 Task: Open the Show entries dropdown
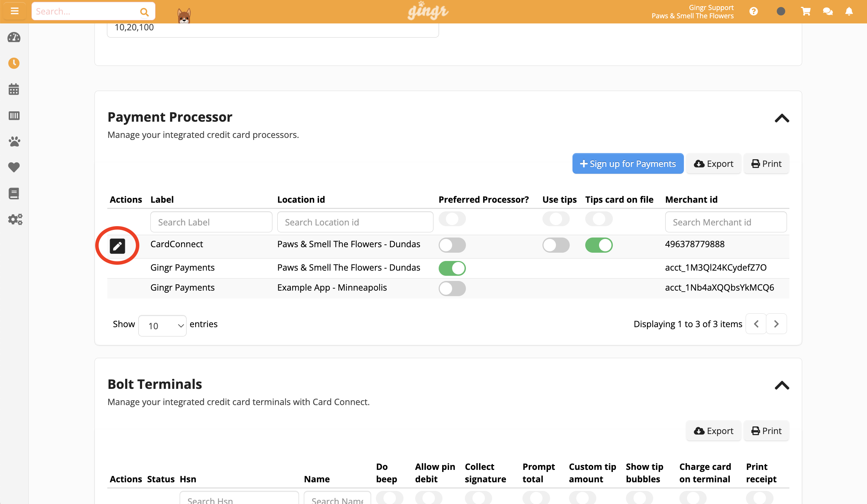(x=162, y=325)
